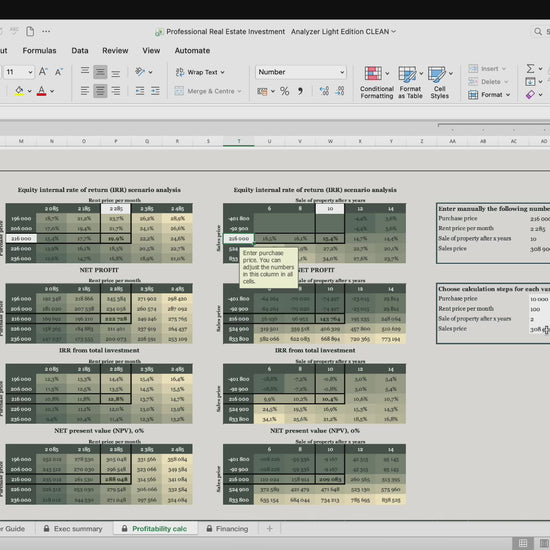Expand the Conditional Formatting arrow
The image size is (550, 550).
[387, 73]
